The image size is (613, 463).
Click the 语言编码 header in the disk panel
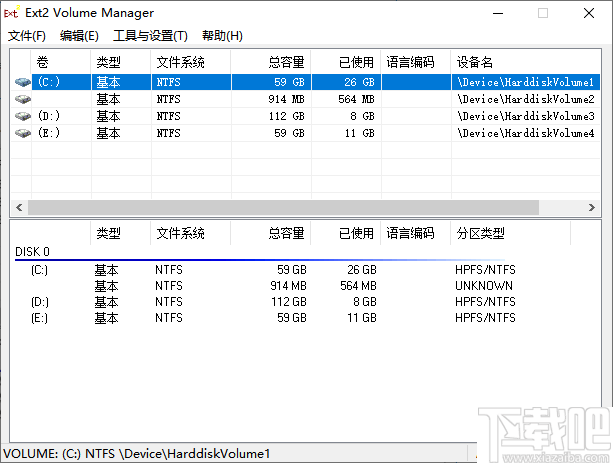[416, 233]
